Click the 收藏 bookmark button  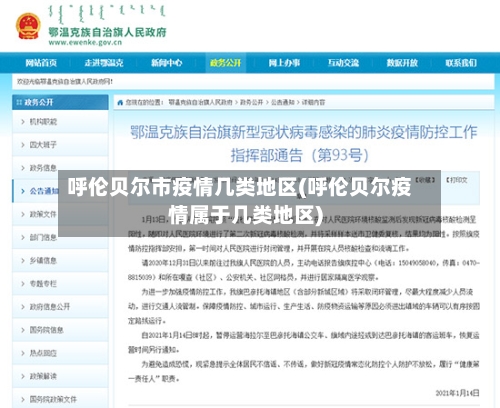pyautogui.click(x=425, y=180)
